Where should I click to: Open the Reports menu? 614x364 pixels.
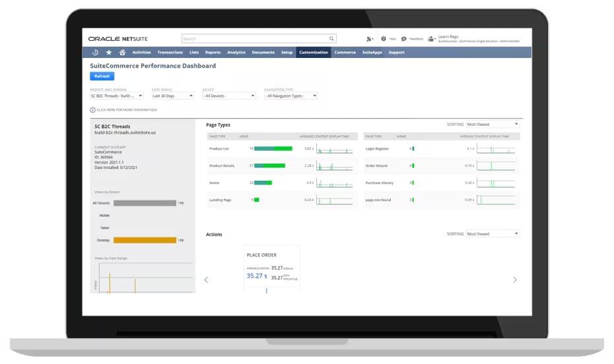pyautogui.click(x=213, y=52)
